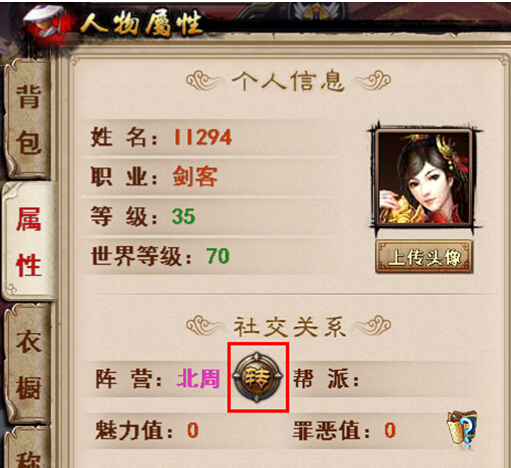Viewport: 511px width, 468px height.
Task: Click the 魅力值 charm value
Action: 193,430
